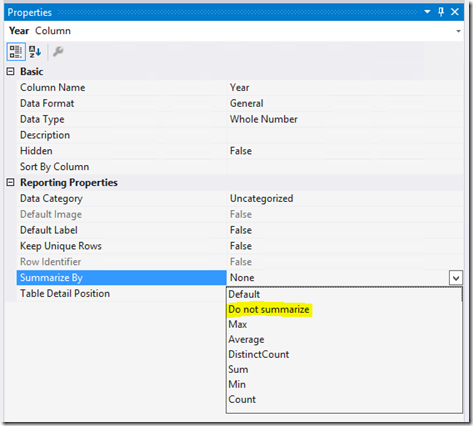Select Min from the summarize list
This screenshot has height=426, width=473.
coord(237,384)
